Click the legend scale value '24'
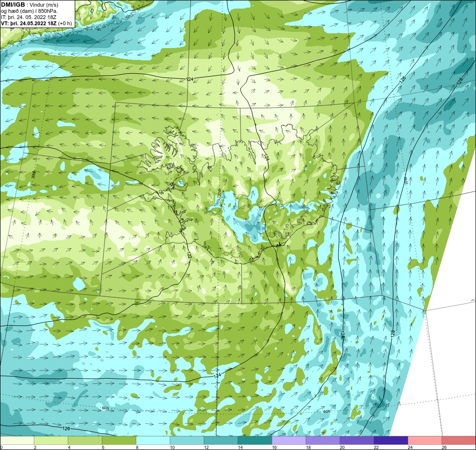The height and width of the screenshot is (450, 476). pyautogui.click(x=410, y=447)
